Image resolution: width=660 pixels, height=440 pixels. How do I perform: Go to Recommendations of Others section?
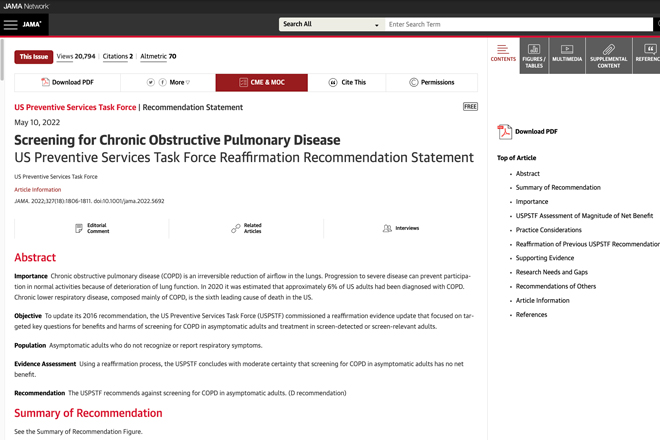(556, 286)
